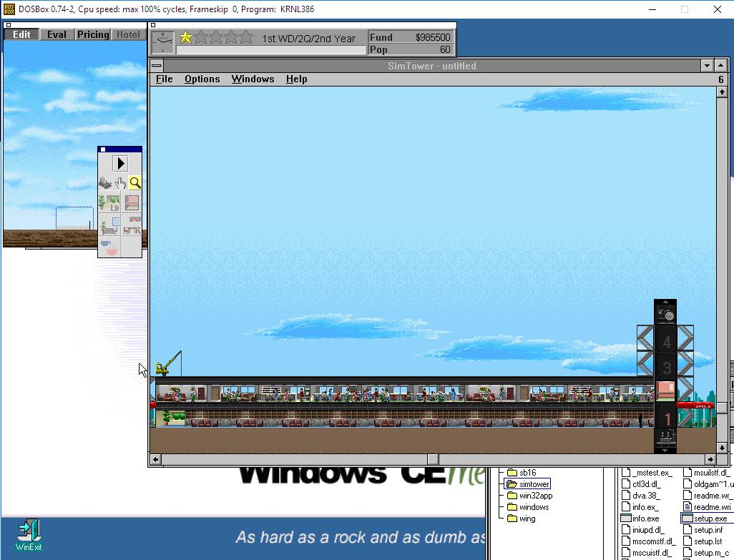Viewport: 734px width, 560px height.
Task: Click the vertical scrollbar up arrow
Action: 721,92
